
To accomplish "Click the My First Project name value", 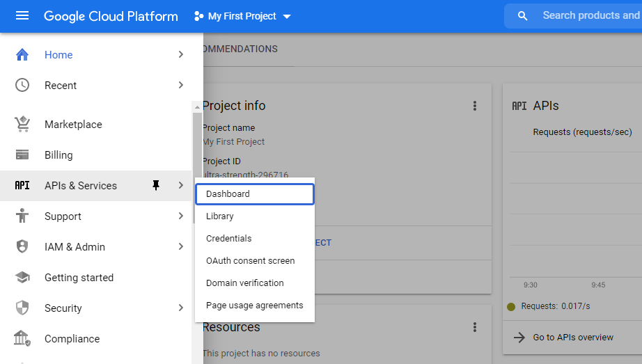I will click(234, 142).
